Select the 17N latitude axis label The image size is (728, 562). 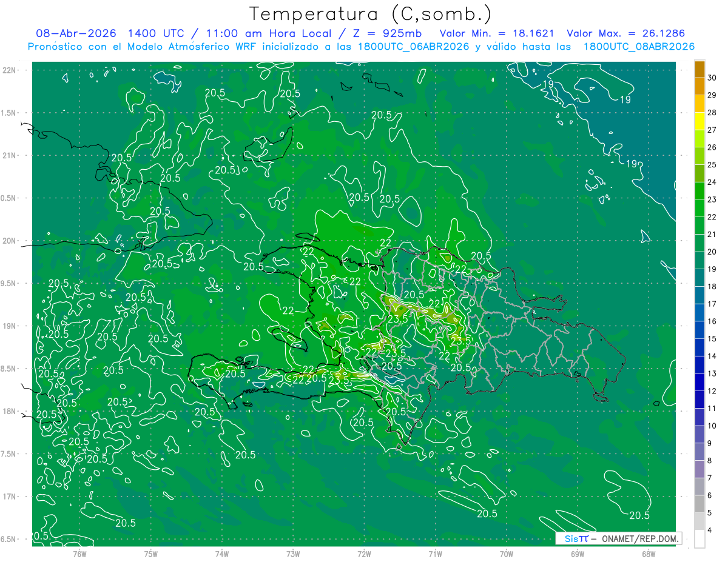pyautogui.click(x=9, y=497)
